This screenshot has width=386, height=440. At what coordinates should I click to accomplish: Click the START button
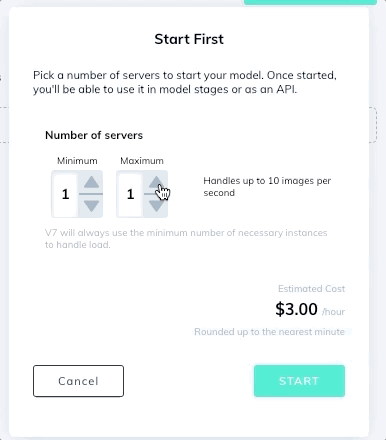[299, 381]
